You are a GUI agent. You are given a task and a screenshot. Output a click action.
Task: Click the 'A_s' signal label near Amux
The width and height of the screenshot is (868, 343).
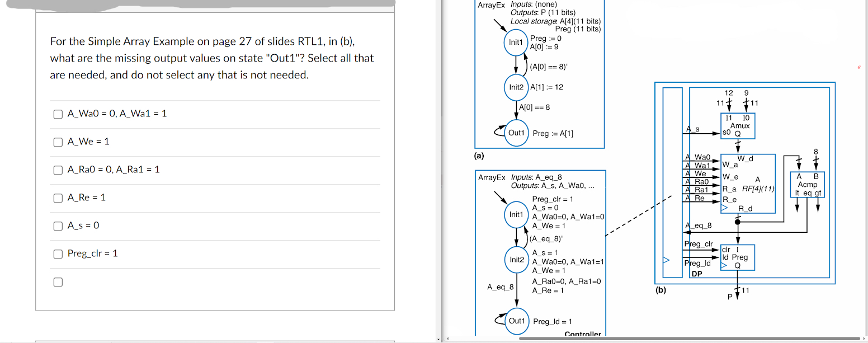(x=692, y=129)
